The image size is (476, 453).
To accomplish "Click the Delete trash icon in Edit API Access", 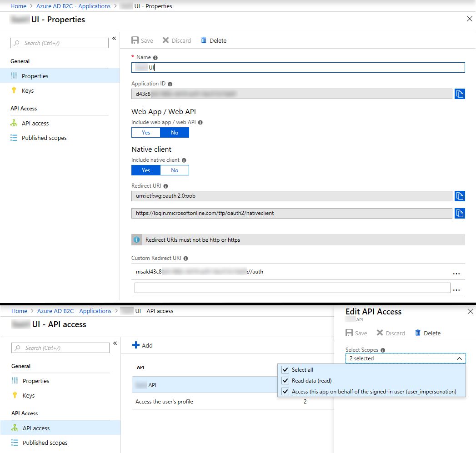I will coord(418,333).
